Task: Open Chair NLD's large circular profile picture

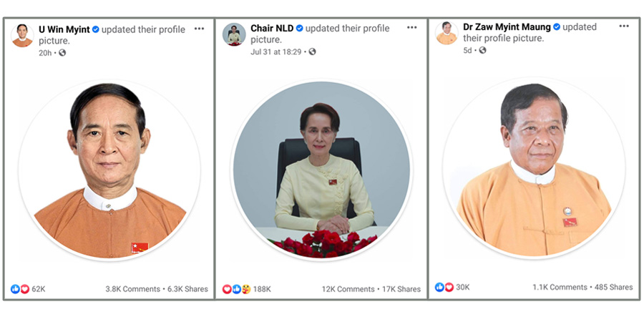Action: click(x=321, y=170)
